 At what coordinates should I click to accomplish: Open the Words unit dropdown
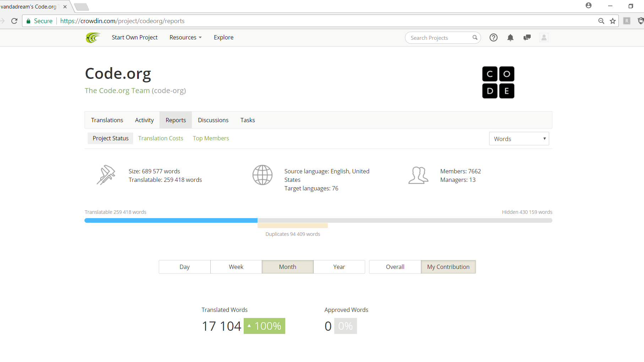click(519, 139)
